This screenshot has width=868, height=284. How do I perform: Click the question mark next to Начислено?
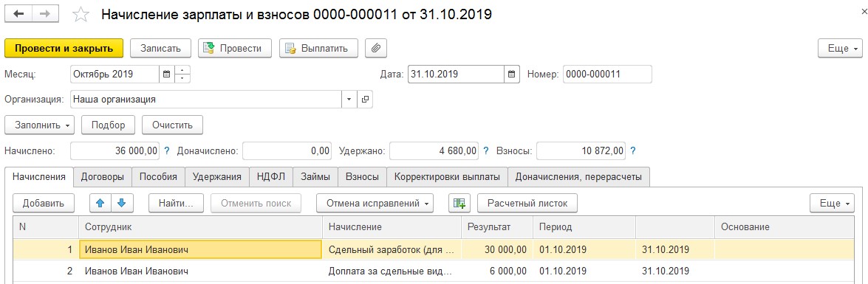pos(167,150)
